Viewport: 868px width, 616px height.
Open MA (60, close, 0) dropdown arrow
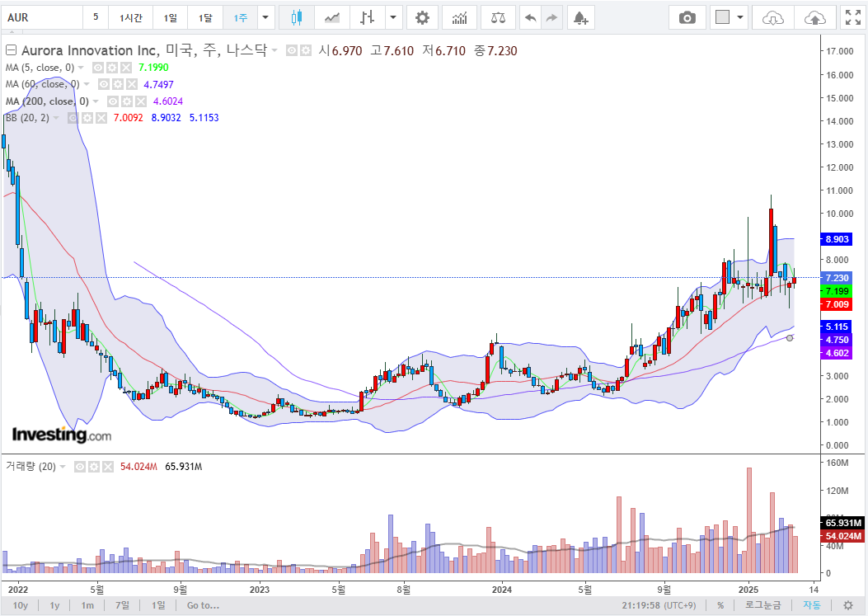(x=87, y=84)
